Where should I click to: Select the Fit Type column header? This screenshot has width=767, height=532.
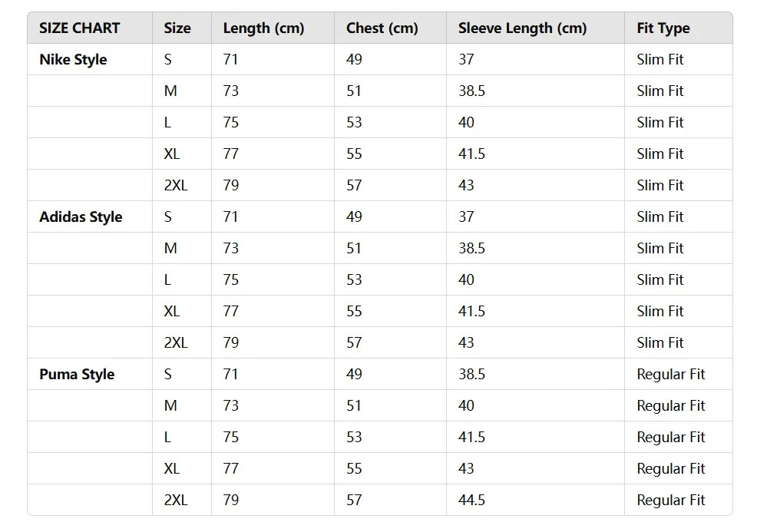pos(663,28)
